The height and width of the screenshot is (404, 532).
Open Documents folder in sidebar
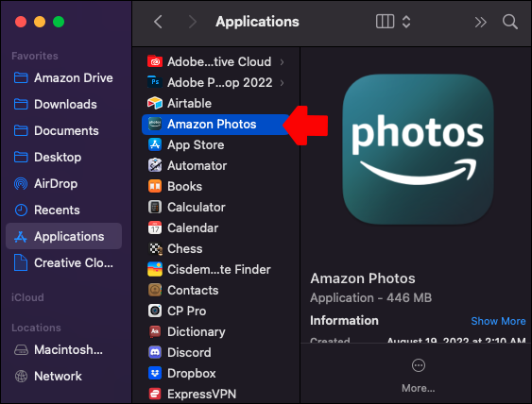pos(63,131)
